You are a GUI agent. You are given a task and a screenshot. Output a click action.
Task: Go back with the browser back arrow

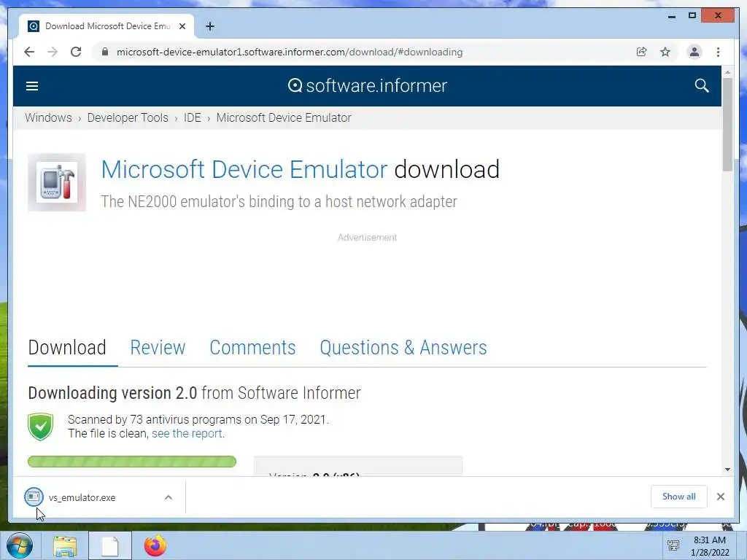[x=29, y=52]
